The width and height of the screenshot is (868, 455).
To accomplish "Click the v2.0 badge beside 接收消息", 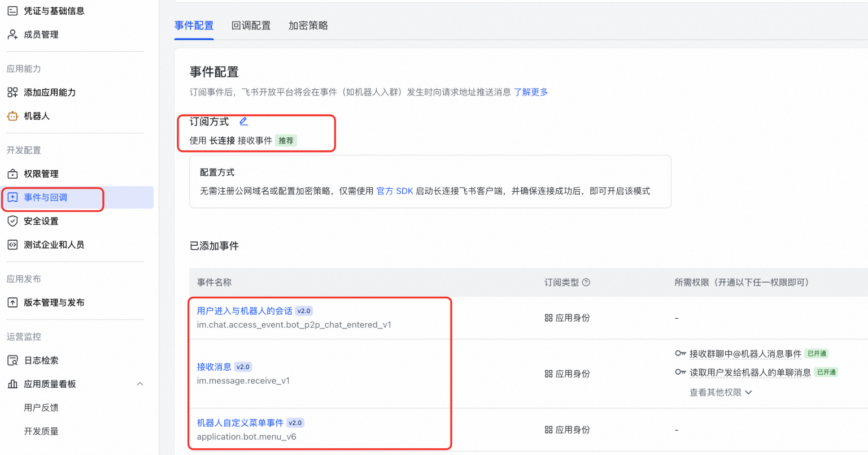I will pos(243,367).
